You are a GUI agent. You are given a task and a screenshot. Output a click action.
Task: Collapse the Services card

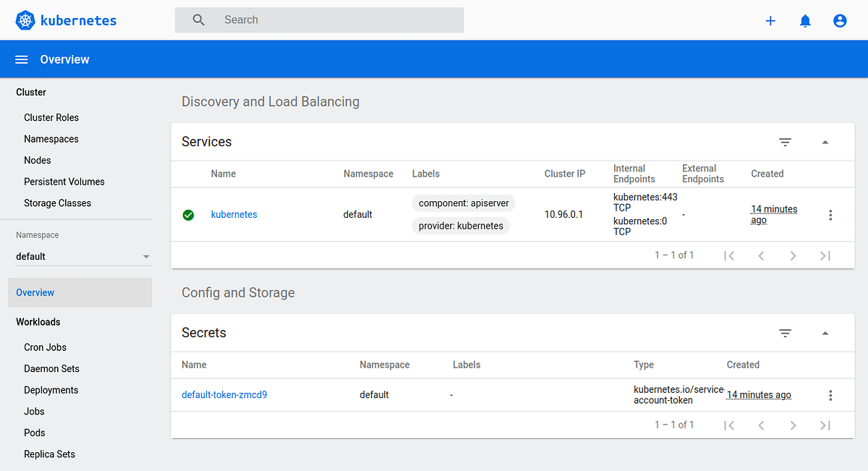tap(825, 142)
